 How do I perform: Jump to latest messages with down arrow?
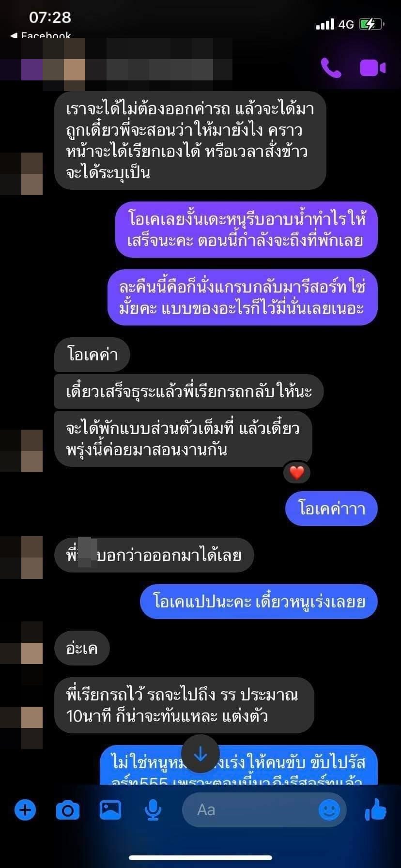pyautogui.click(x=200, y=754)
